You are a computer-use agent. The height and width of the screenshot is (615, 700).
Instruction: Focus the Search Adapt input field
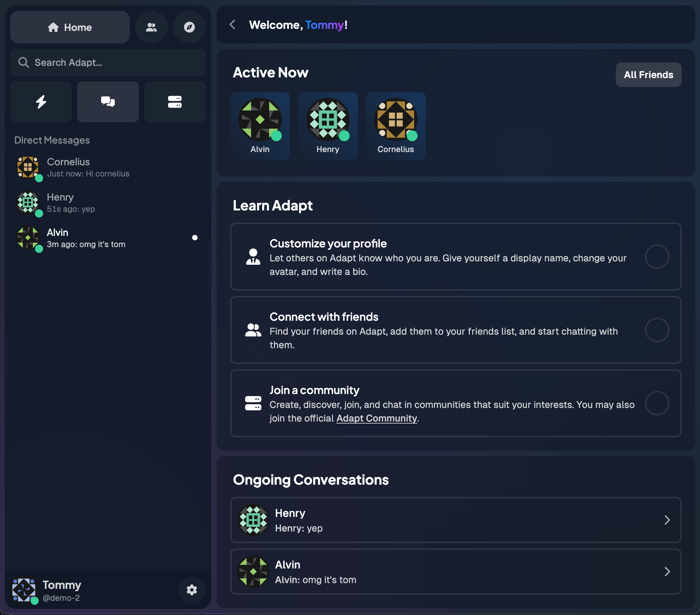tap(113, 62)
